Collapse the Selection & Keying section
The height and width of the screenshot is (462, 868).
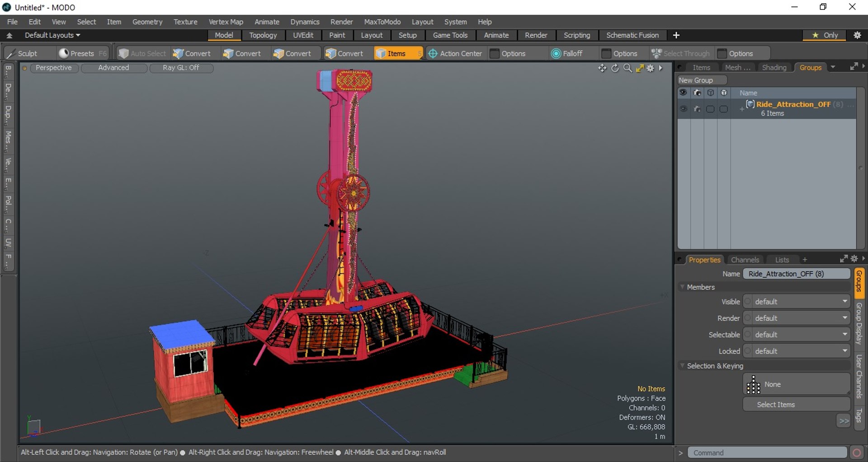click(682, 365)
